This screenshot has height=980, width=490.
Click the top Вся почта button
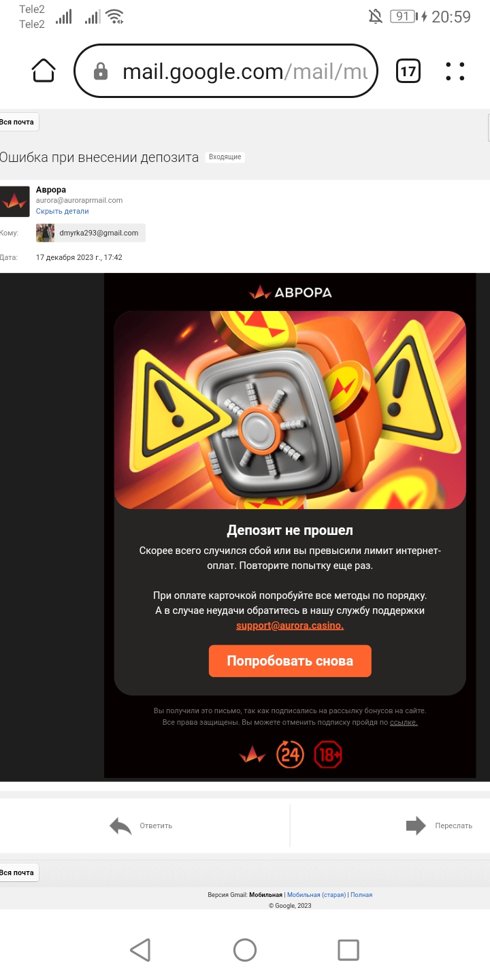pyautogui.click(x=18, y=122)
